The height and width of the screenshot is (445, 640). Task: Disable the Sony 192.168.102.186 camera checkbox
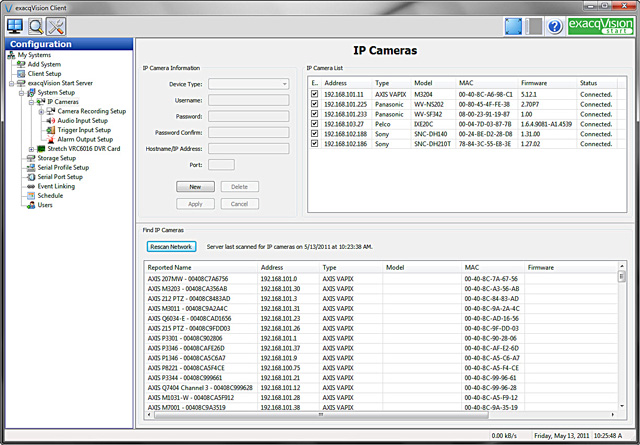(315, 144)
